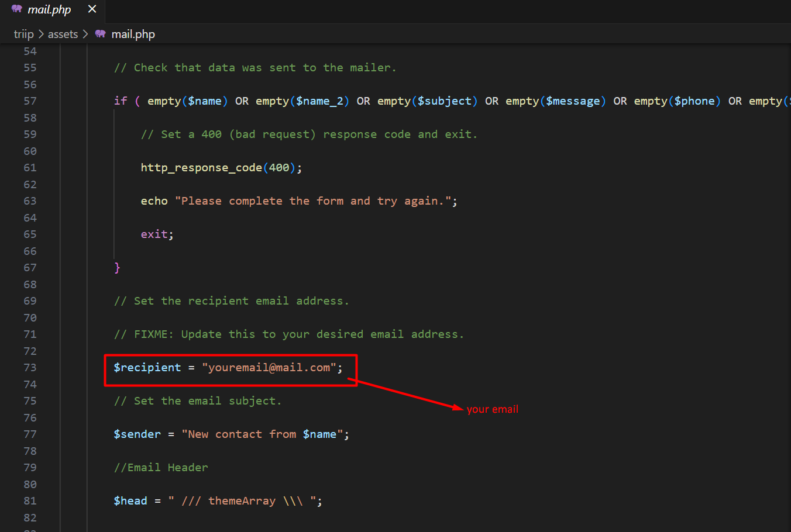Click mail.php in the breadcrumb path
The image size is (791, 532).
tap(133, 34)
